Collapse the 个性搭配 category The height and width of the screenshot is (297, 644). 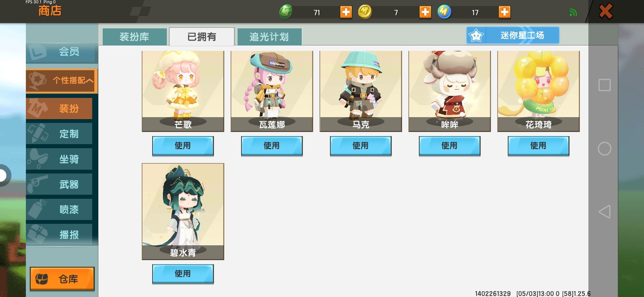(x=62, y=81)
